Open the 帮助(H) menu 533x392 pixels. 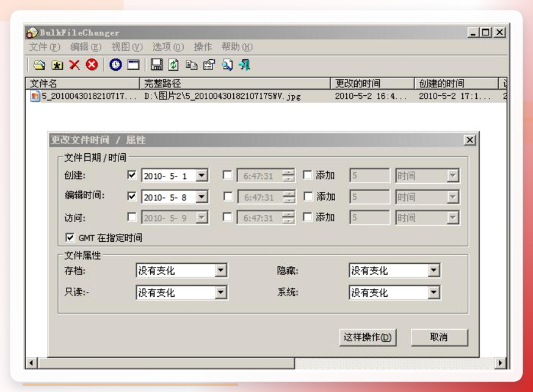237,47
